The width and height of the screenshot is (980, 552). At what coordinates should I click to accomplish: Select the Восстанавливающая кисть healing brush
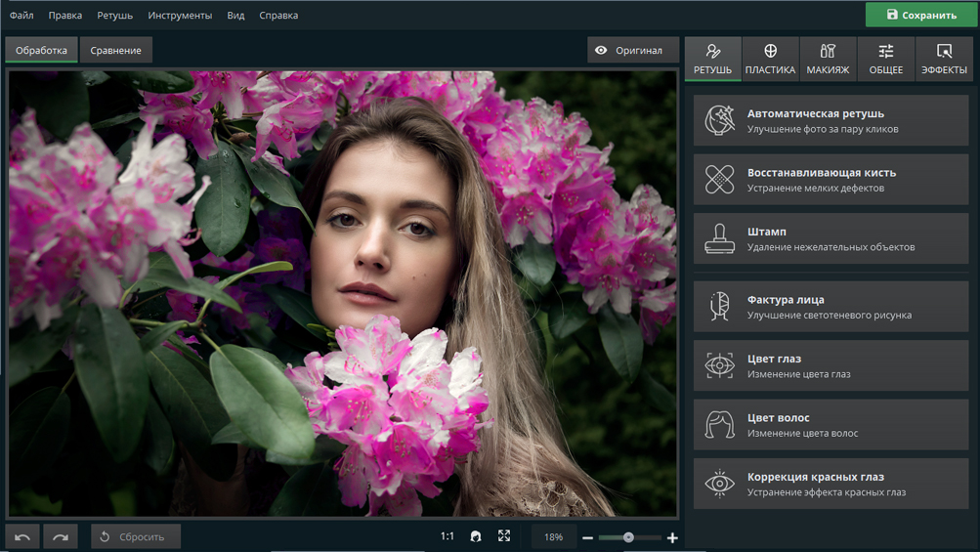[831, 180]
